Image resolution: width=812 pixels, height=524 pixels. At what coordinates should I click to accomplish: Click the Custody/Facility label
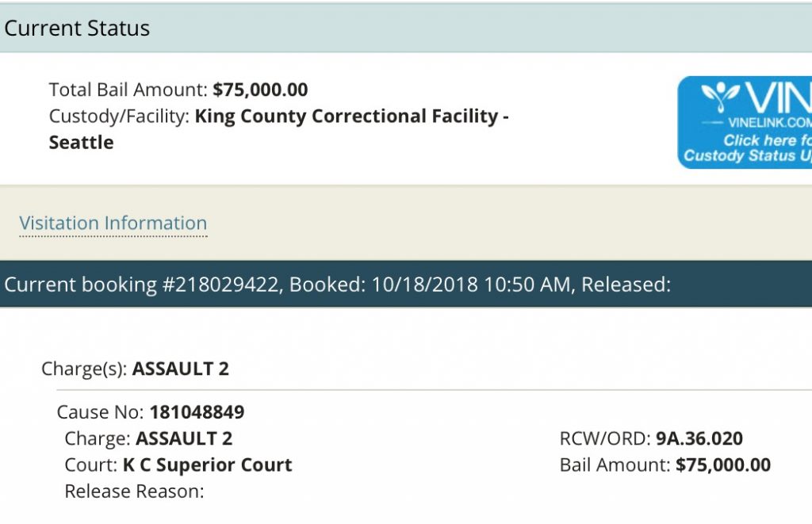[x=119, y=116]
